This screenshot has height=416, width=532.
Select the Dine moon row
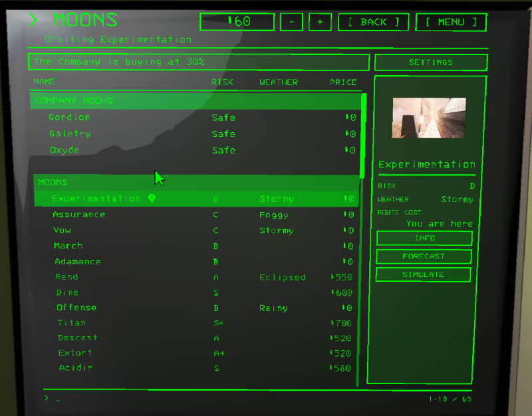click(197, 292)
